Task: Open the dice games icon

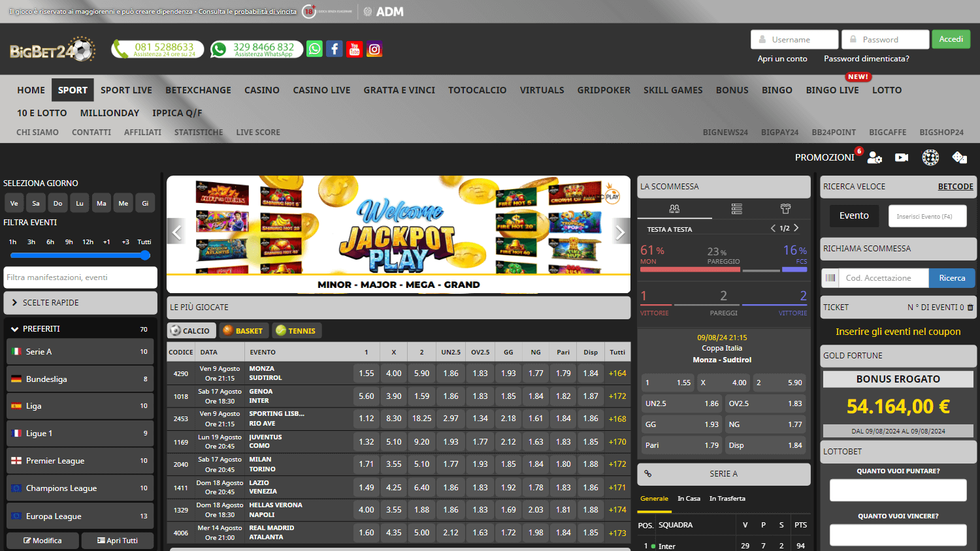Action: [x=959, y=157]
